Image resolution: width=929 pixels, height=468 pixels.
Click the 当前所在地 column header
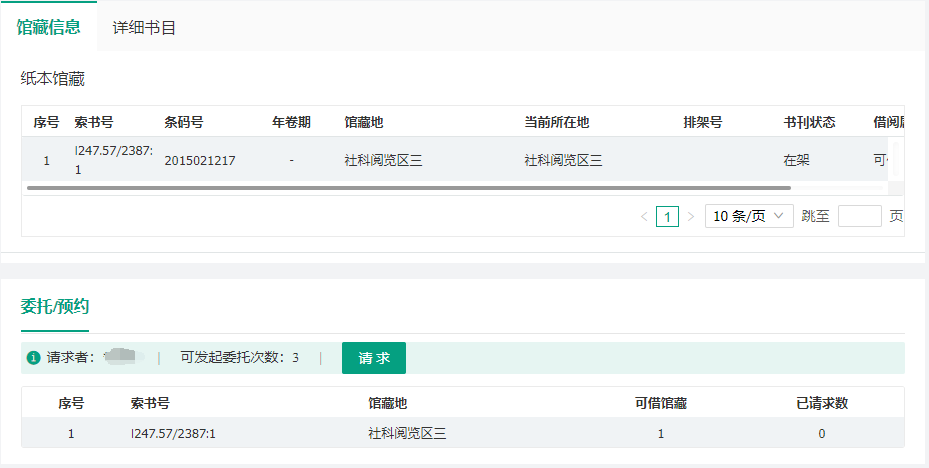point(556,122)
